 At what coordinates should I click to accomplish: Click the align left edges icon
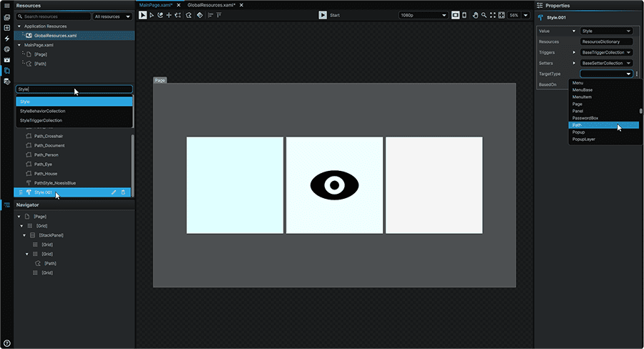210,15
